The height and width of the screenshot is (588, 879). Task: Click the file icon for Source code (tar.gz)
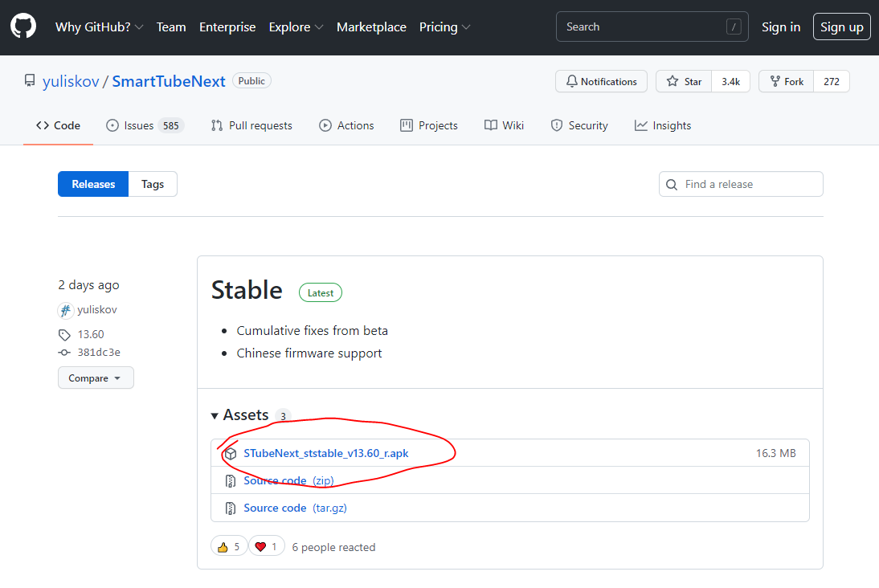pos(231,508)
